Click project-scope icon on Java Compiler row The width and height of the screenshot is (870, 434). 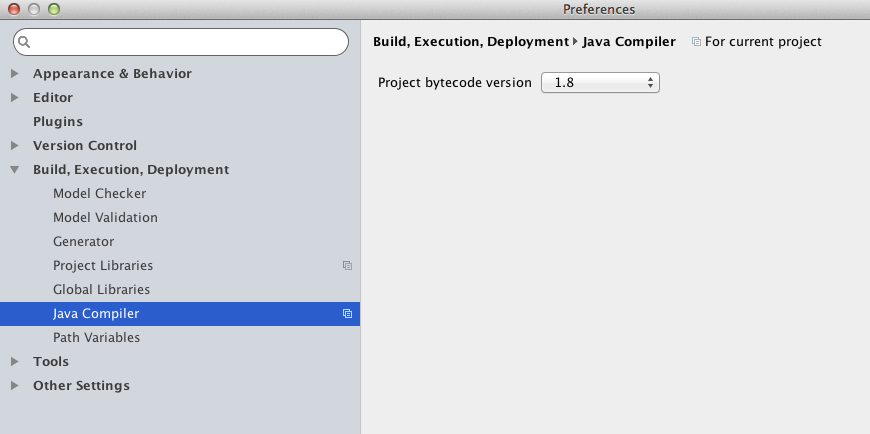click(x=347, y=314)
